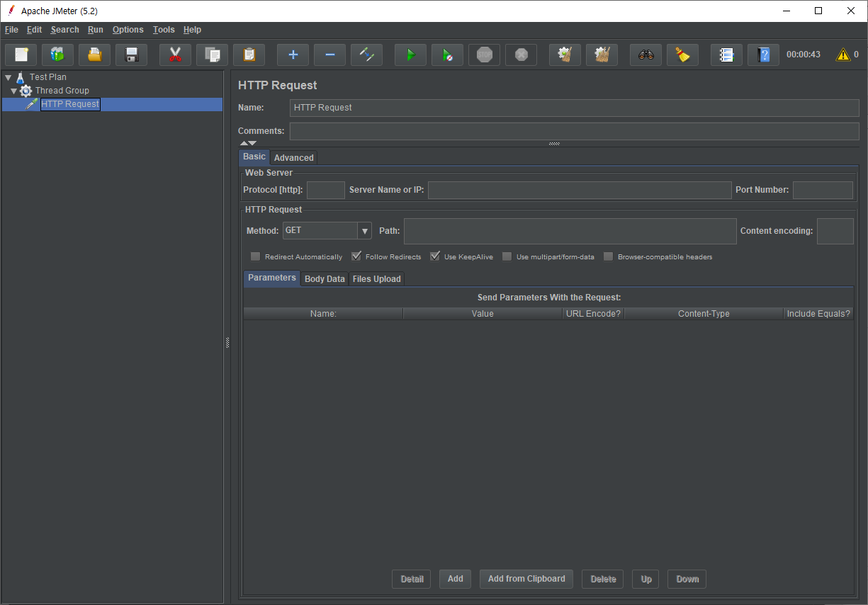
Task: Click the Up button
Action: (646, 579)
